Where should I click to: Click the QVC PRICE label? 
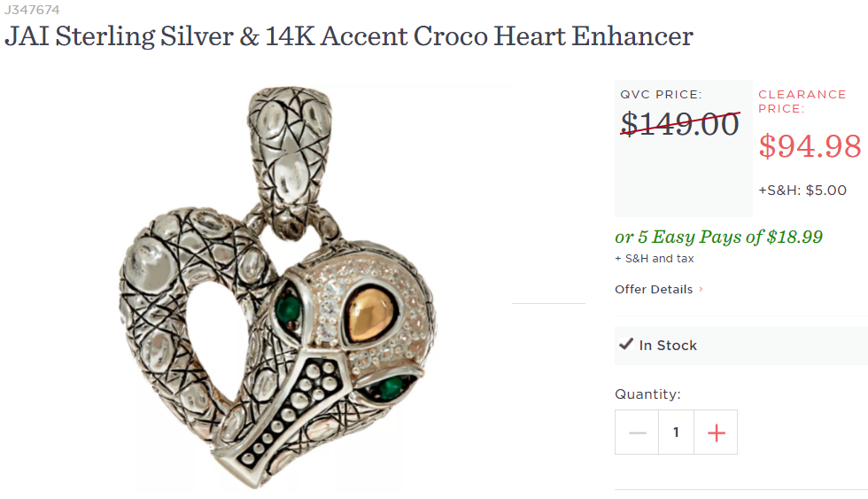tap(660, 94)
